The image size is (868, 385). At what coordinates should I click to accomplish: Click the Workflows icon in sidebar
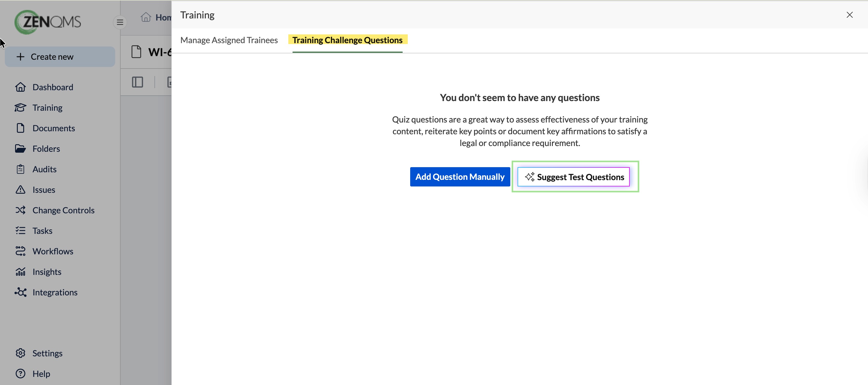20,252
